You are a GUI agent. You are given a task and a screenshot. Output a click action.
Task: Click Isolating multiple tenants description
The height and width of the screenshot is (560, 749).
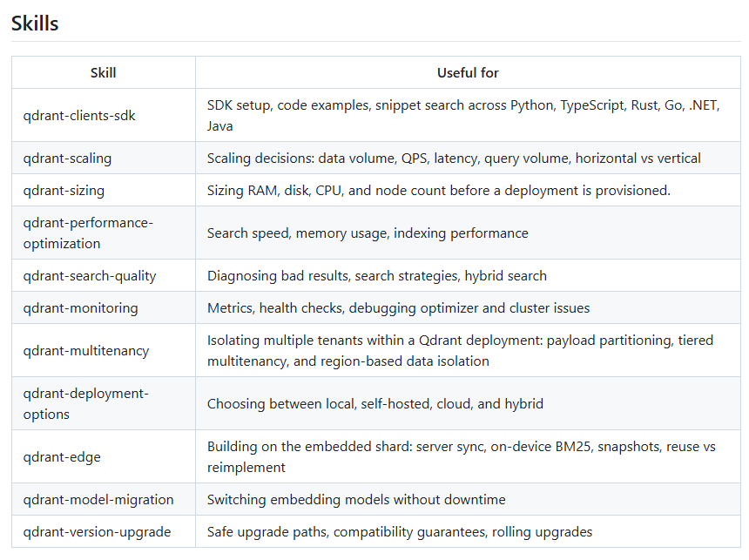(468, 350)
